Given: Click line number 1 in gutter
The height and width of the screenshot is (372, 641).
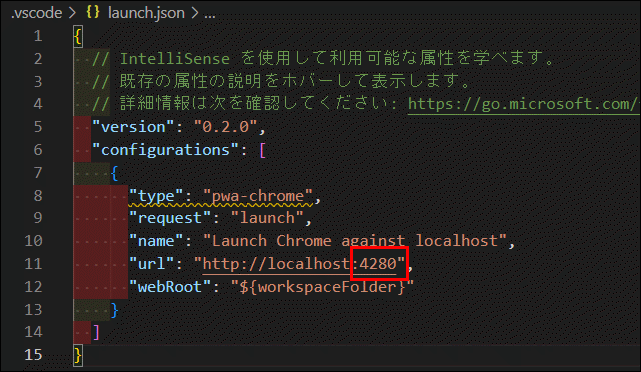Looking at the screenshot, I should coord(38,36).
